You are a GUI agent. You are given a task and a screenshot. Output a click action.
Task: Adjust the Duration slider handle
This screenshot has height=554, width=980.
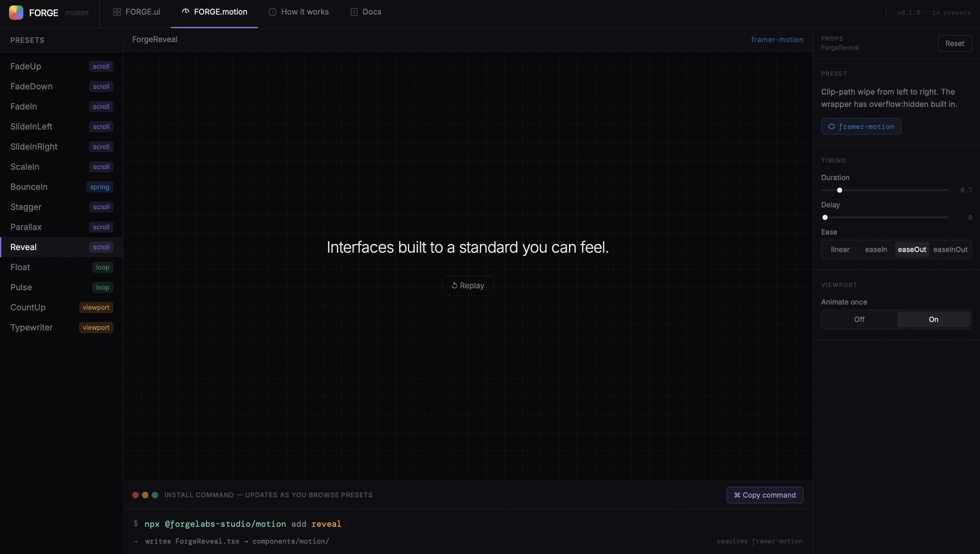tap(839, 190)
